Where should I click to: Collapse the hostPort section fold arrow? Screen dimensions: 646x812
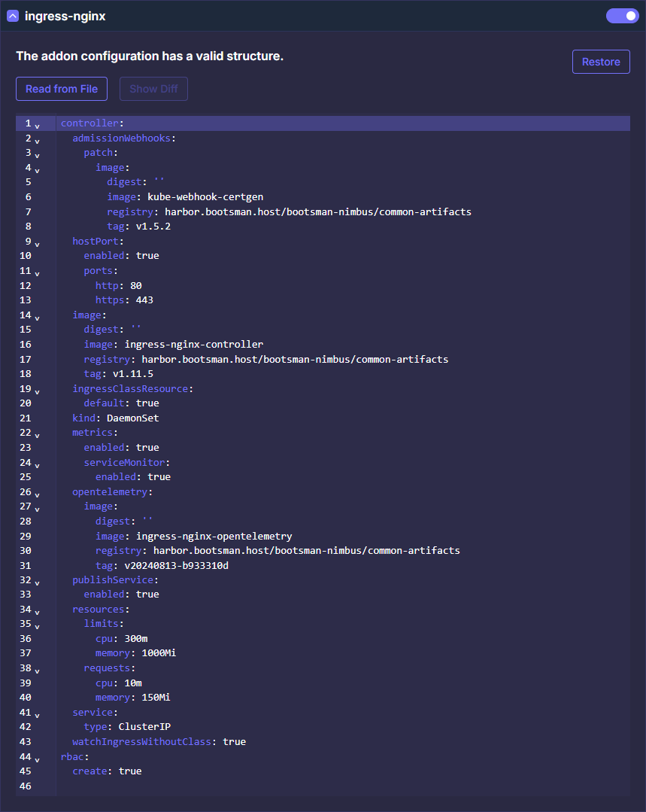(x=37, y=244)
